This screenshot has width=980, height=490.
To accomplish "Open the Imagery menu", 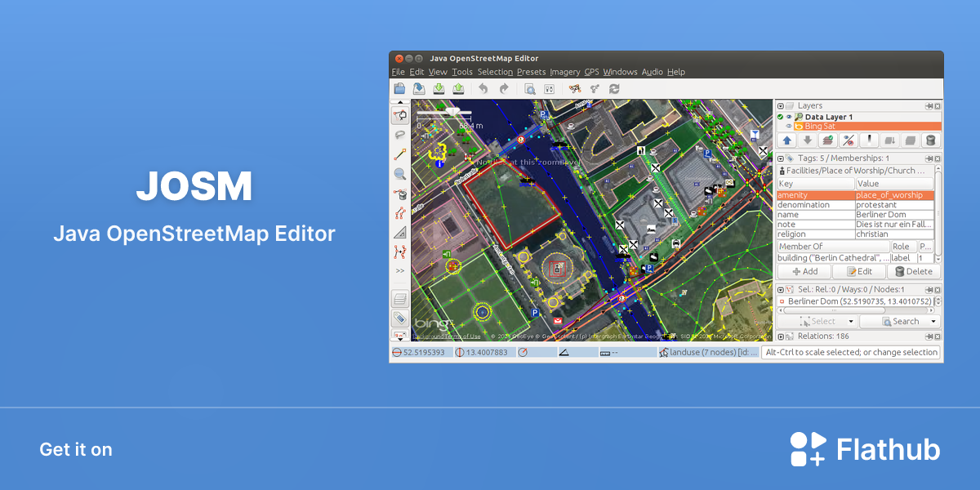I will point(565,72).
